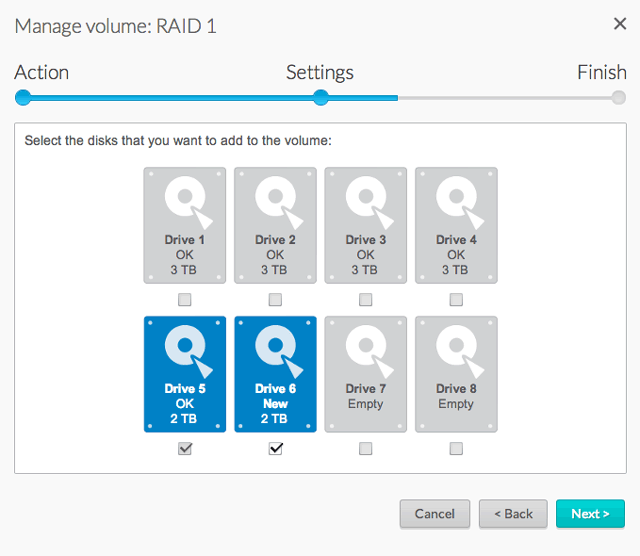Close the Manage volume dialog
The image size is (640, 556).
[x=619, y=25]
